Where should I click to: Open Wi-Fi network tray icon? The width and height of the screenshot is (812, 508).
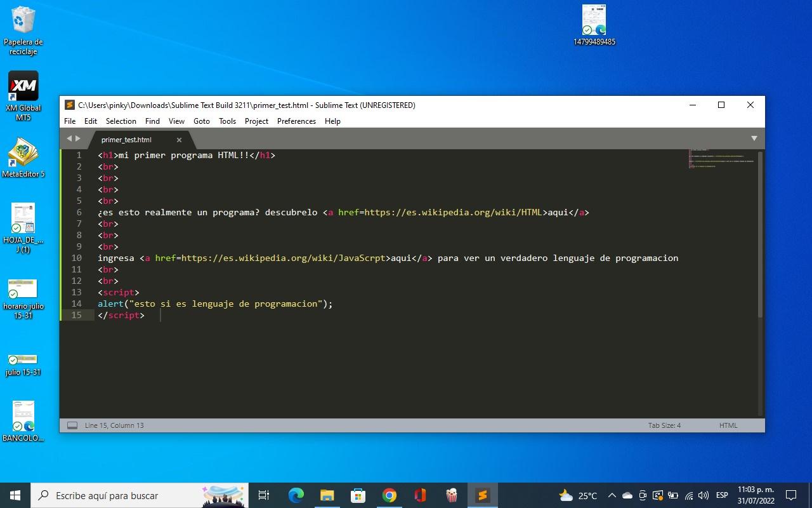coord(688,495)
